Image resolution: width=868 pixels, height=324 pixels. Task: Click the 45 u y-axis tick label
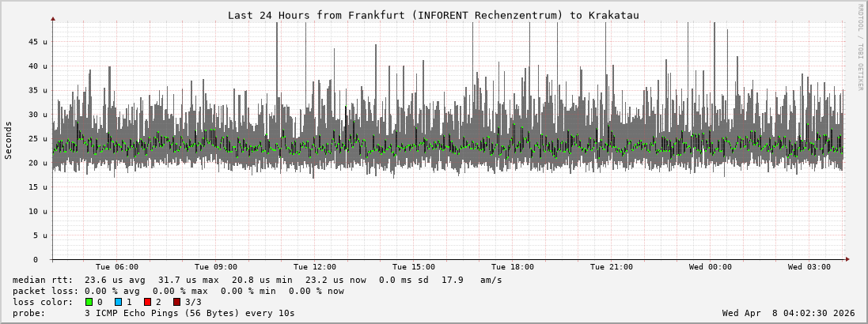(39, 42)
